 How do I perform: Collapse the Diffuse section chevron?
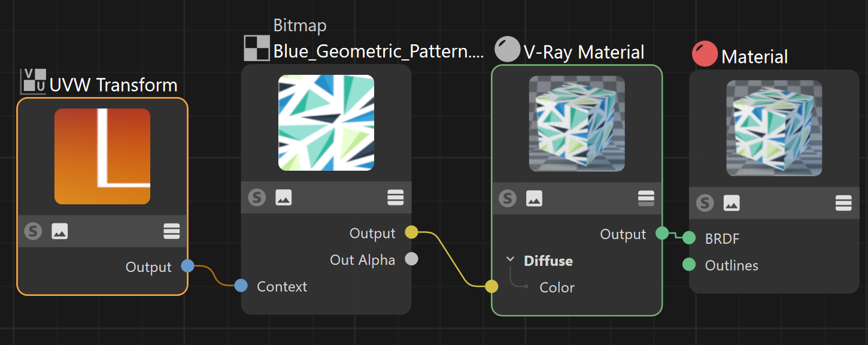(510, 260)
